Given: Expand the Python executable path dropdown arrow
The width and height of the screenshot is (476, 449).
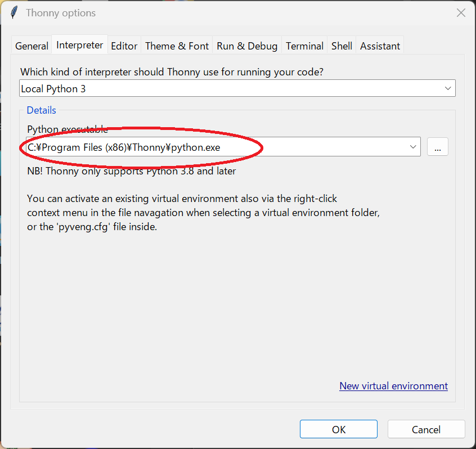Looking at the screenshot, I should (412, 147).
